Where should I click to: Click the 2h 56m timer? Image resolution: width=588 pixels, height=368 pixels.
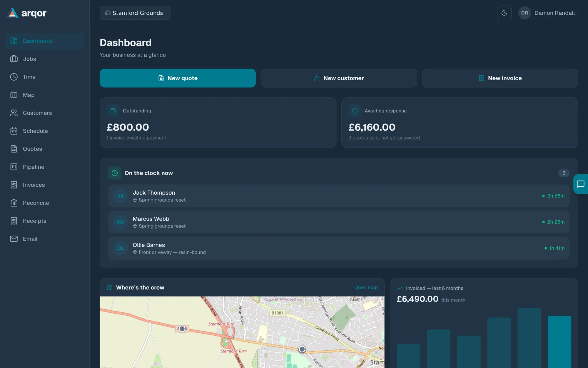coord(553,196)
